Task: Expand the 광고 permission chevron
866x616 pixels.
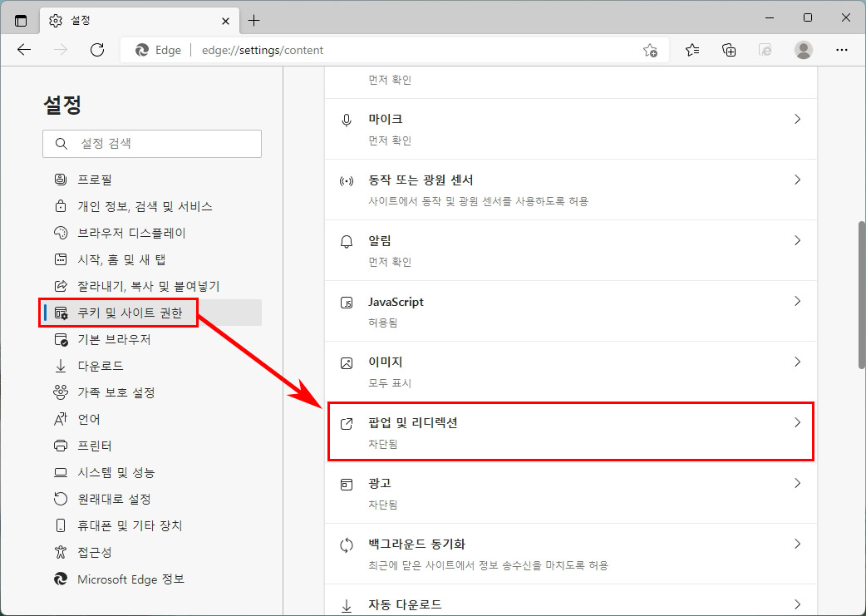Action: (797, 484)
